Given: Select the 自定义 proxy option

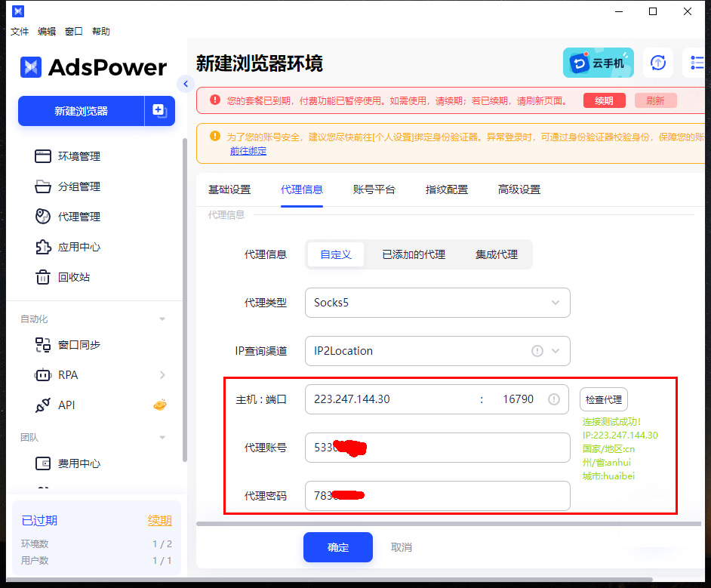Looking at the screenshot, I should [x=336, y=254].
